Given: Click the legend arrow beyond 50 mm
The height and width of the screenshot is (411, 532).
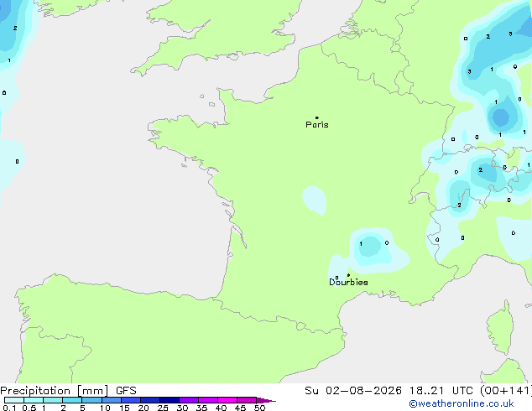Looking at the screenshot, I should pyautogui.click(x=266, y=400).
